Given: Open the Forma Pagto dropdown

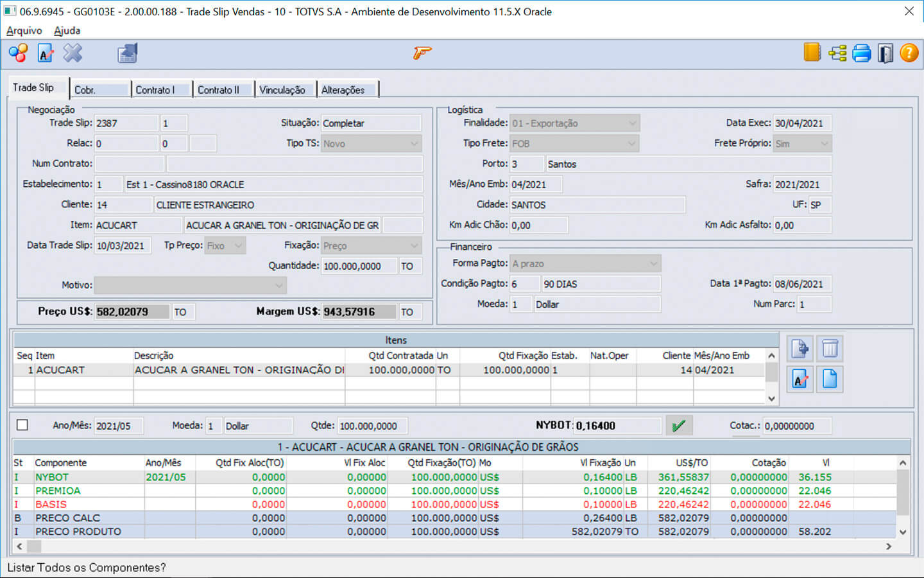Looking at the screenshot, I should [653, 263].
